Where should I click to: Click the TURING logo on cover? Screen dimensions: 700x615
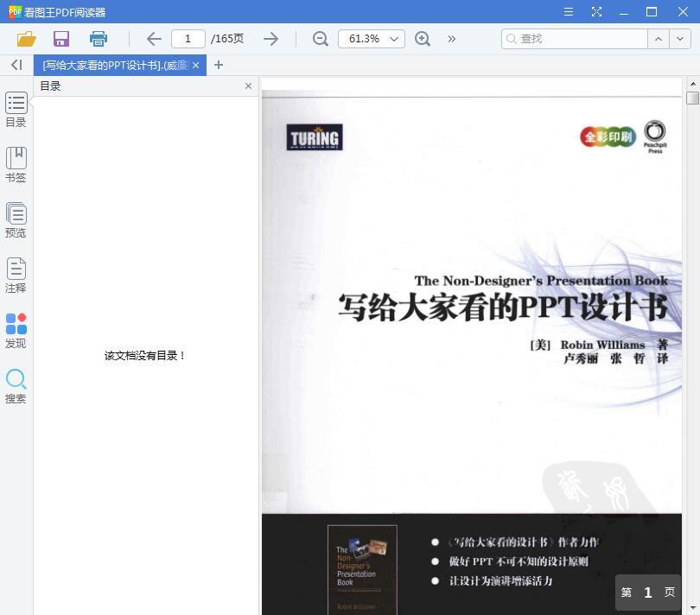click(x=315, y=137)
